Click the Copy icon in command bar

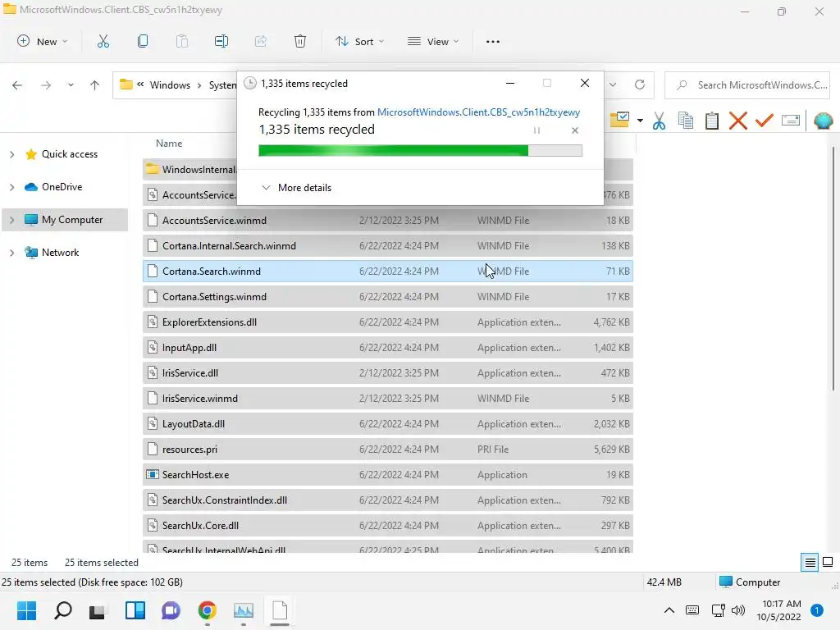(143, 41)
